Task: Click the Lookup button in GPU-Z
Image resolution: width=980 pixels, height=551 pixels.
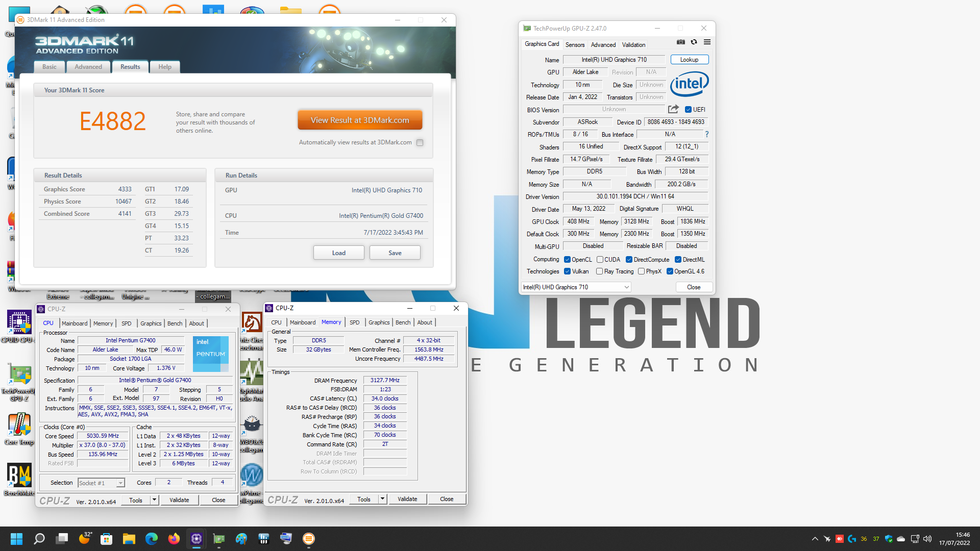Action: 689,60
